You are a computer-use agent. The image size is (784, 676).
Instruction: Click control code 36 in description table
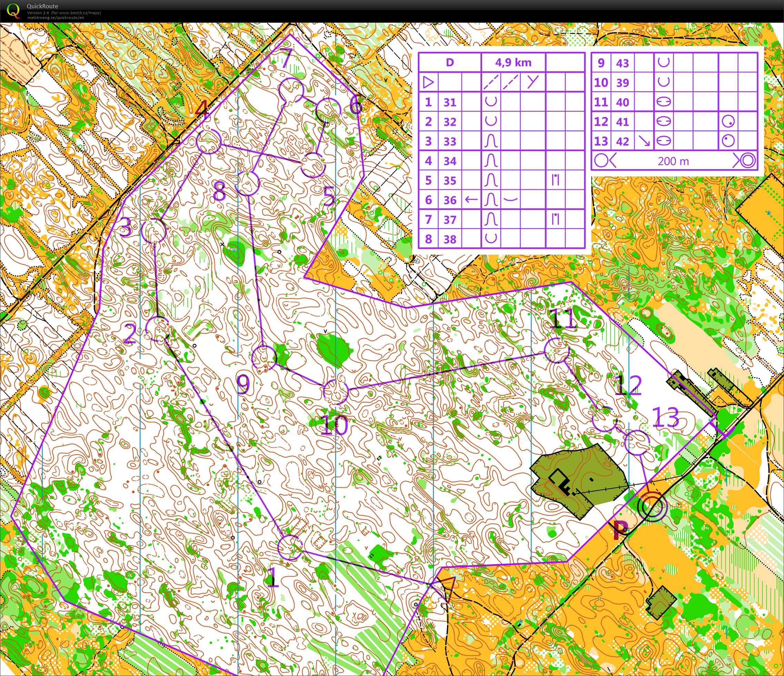[450, 200]
